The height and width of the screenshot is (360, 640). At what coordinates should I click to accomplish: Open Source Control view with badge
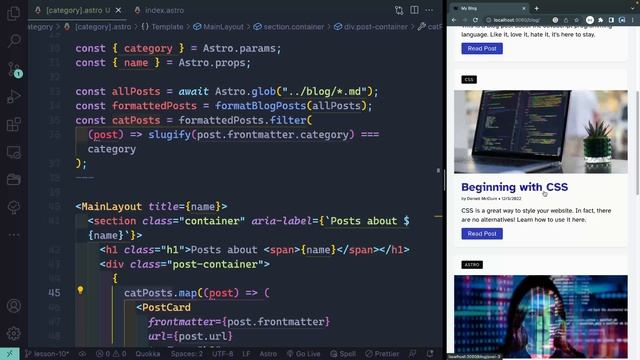[14, 69]
